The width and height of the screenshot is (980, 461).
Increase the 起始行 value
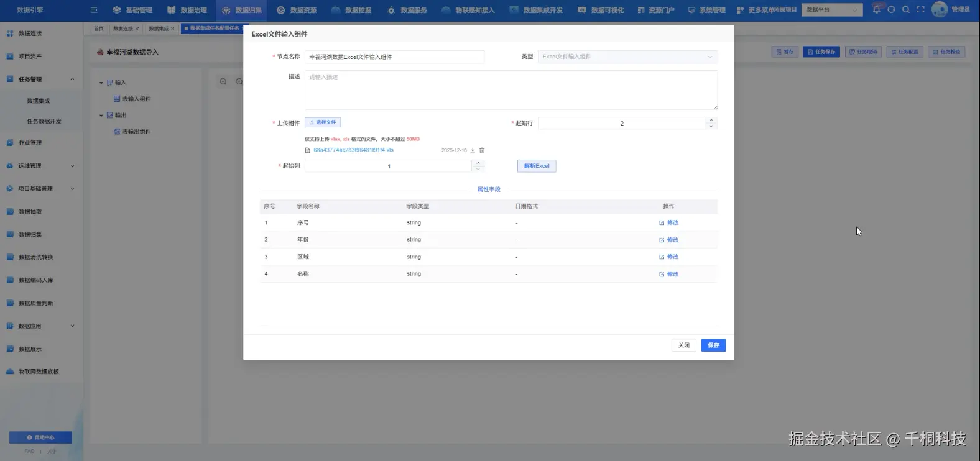tap(711, 120)
